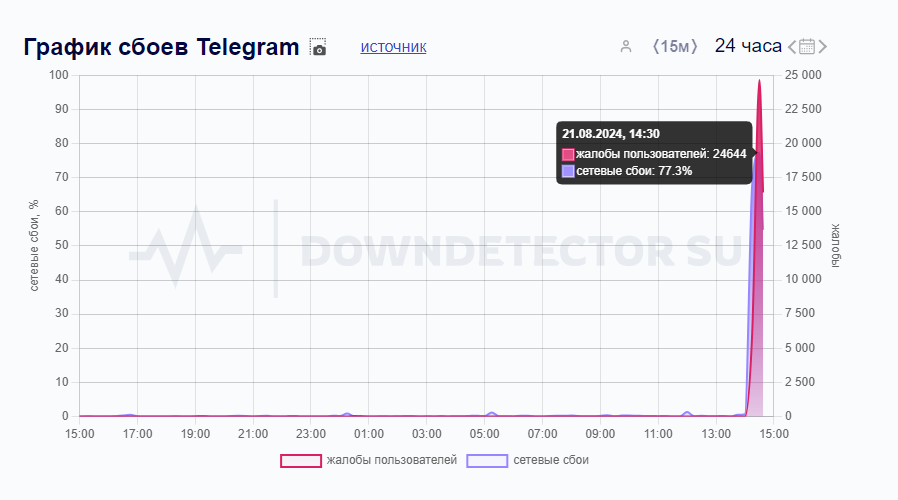The image size is (898, 500).
Task: Click the small network bump near 05:00
Action: pyautogui.click(x=491, y=414)
